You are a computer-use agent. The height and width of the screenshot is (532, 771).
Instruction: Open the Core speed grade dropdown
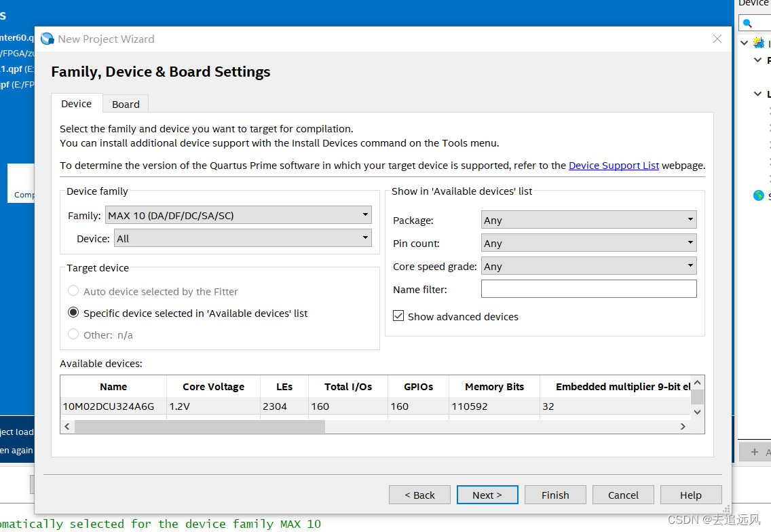pos(588,266)
